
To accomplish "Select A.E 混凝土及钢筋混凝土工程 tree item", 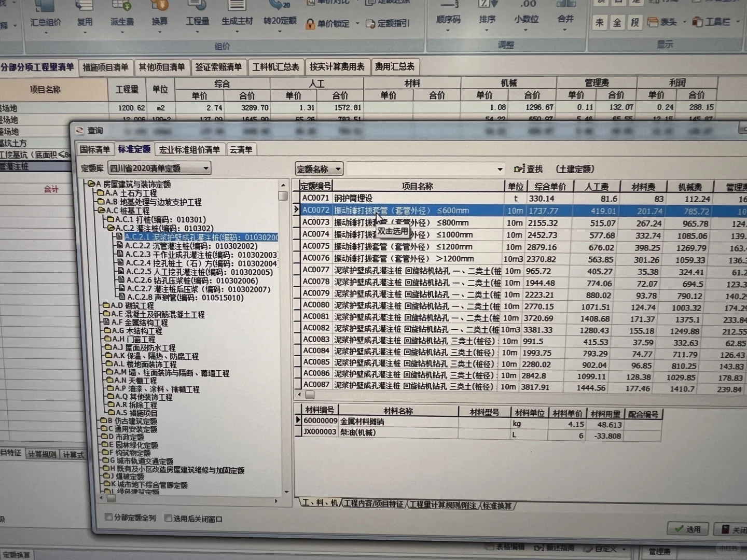I will [158, 314].
